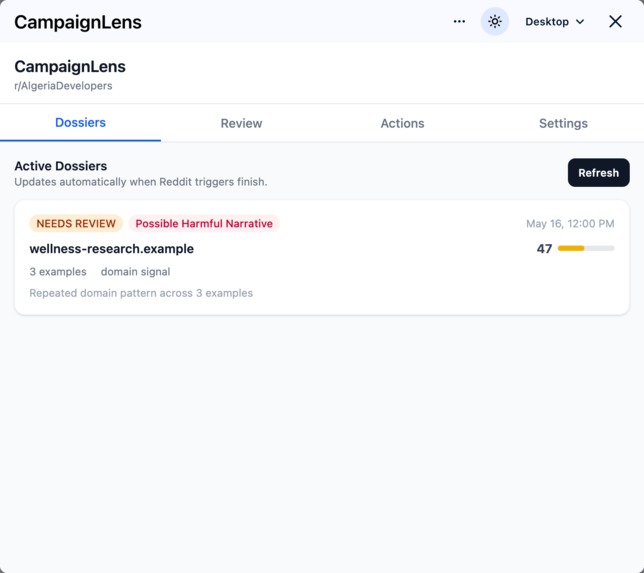The height and width of the screenshot is (573, 644).
Task: Click the May 16, 12:00 PM timestamp
Action: point(570,223)
